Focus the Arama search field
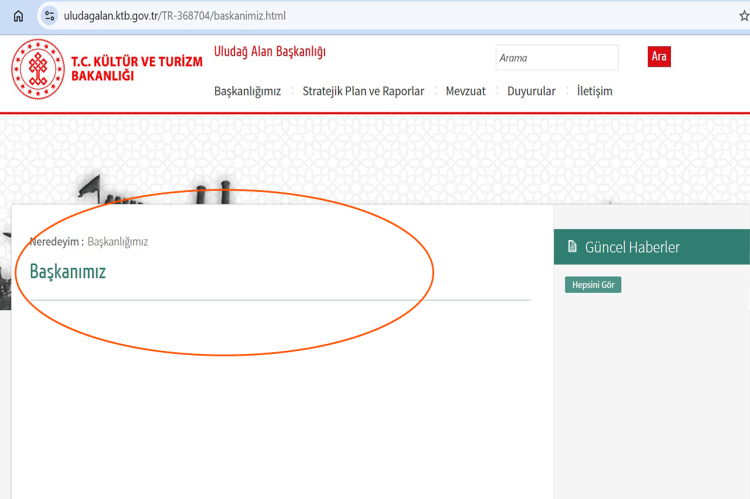Screen dimensions: 750x499 click(556, 58)
